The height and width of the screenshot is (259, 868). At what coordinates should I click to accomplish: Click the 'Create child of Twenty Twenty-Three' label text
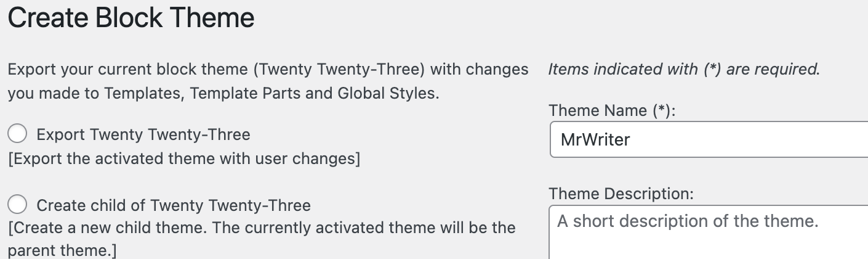tap(174, 205)
